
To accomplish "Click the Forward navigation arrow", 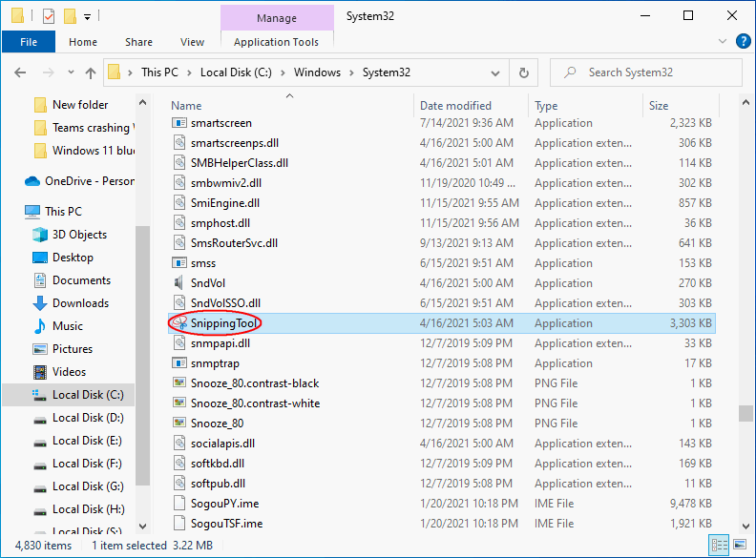I will (49, 72).
